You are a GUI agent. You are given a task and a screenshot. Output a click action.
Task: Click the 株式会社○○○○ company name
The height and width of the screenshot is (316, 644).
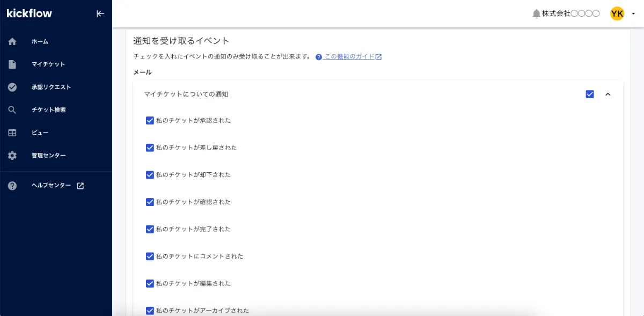click(570, 14)
